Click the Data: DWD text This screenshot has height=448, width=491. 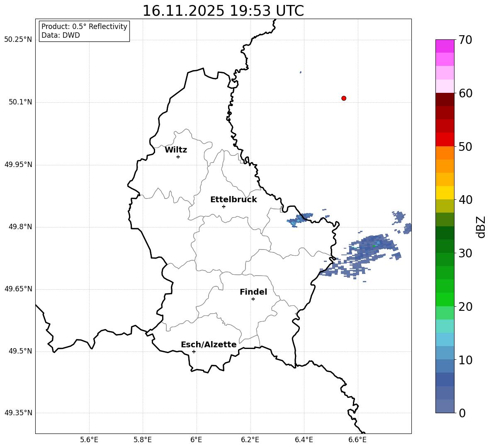pos(61,35)
